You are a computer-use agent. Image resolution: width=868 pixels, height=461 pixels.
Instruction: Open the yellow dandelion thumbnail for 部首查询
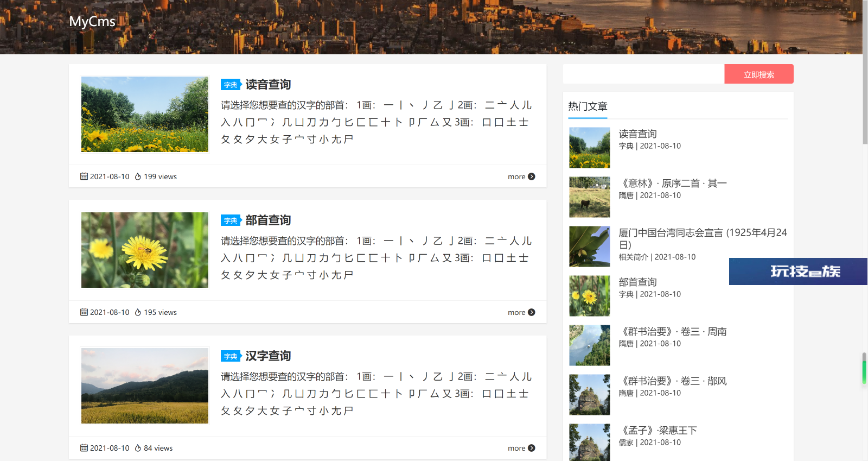click(x=145, y=250)
